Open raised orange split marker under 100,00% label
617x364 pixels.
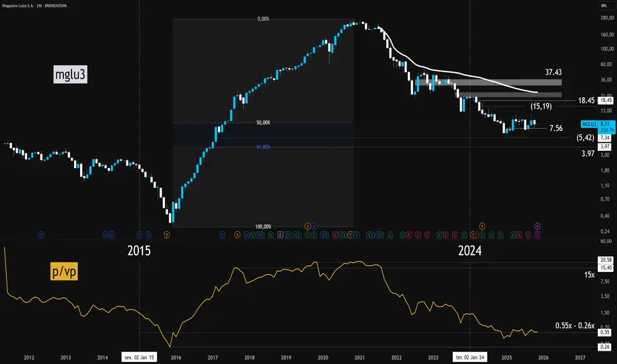(x=308, y=226)
